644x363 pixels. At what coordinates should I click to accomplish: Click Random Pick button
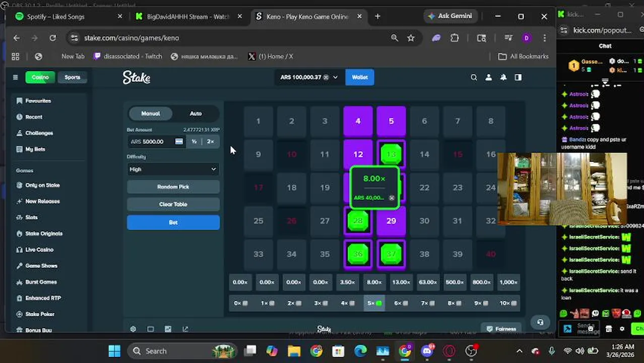[173, 187]
